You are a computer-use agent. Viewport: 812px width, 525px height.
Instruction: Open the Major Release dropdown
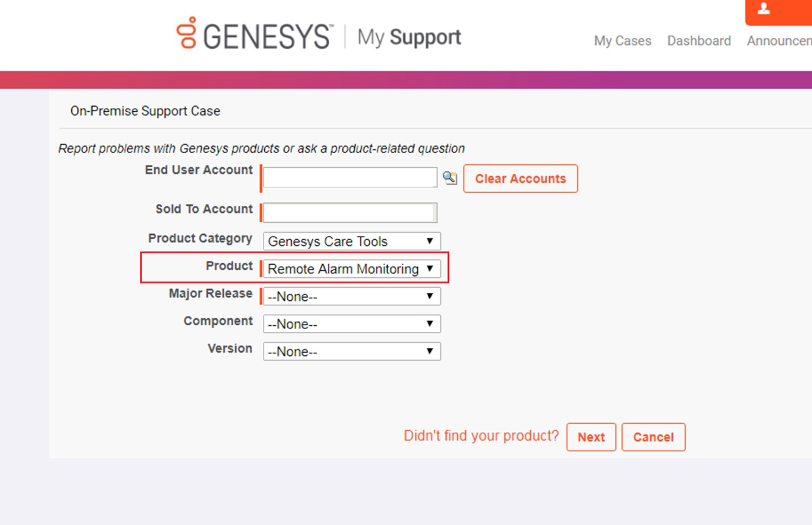pos(352,296)
